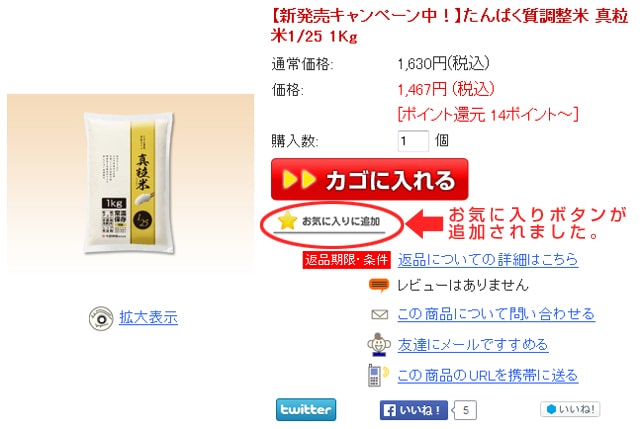This screenshot has width=640, height=429.
Task: Click the blue hexagon いいね! button
Action: click(x=570, y=409)
